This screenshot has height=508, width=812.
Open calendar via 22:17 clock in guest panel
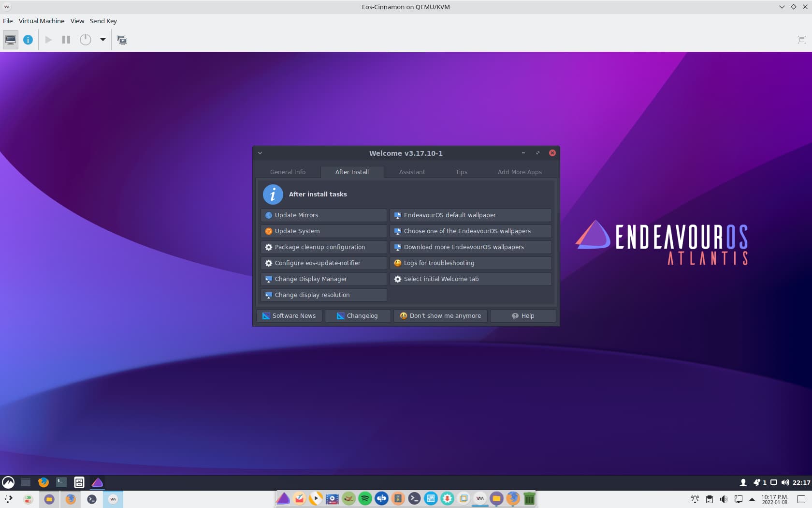point(801,482)
